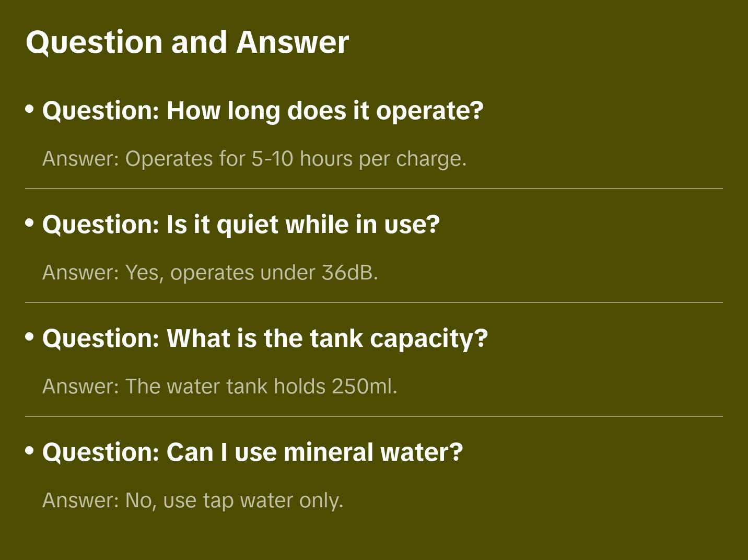Screen dimensions: 748x560
Task: Click the bullet beside the quiet question
Action: pos(30,223)
